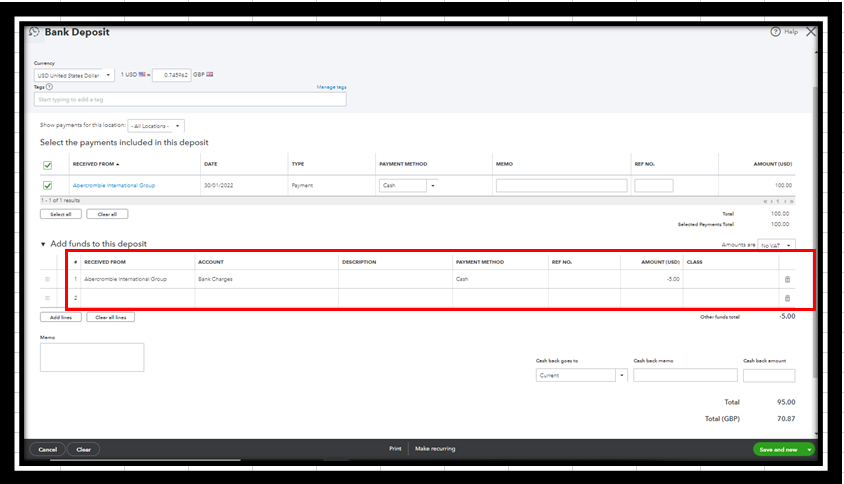Click the empty Received From cell in line 2

pos(138,298)
